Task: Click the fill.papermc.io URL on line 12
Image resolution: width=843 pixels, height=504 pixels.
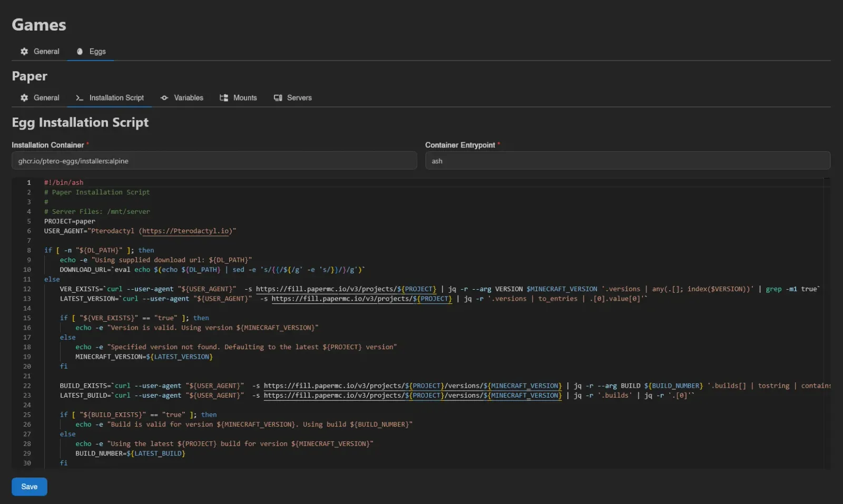Action: (x=346, y=289)
